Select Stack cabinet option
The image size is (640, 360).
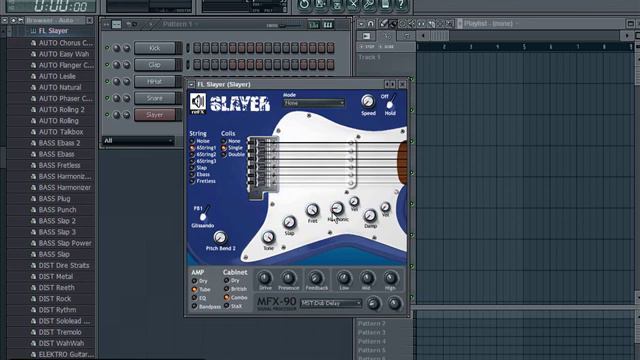click(233, 306)
